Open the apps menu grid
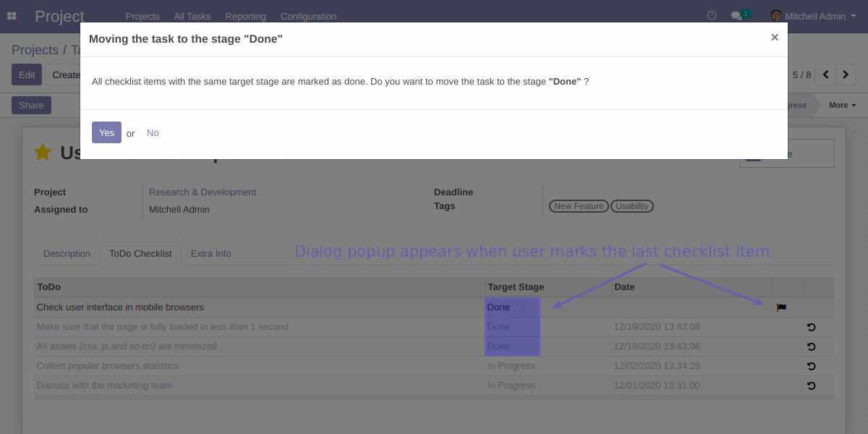The image size is (868, 434). point(12,15)
